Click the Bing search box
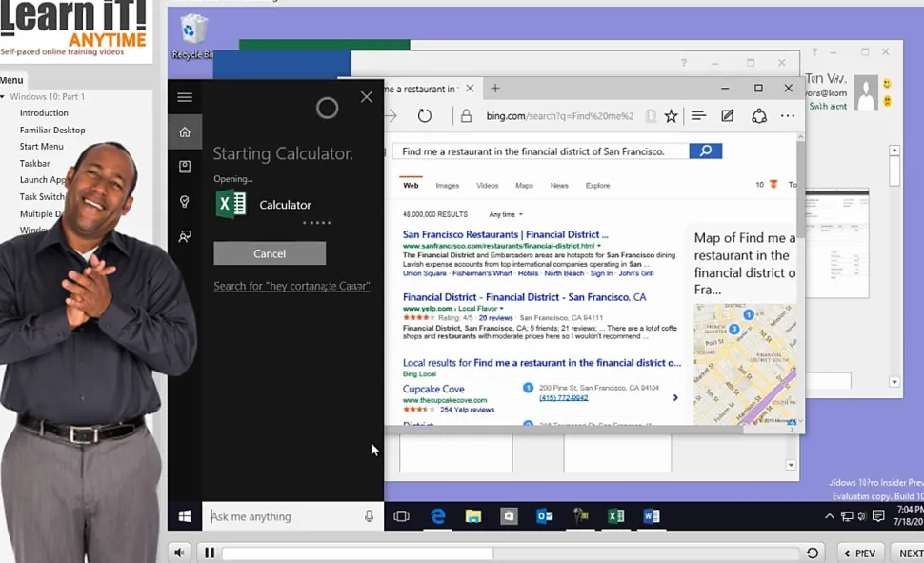The width and height of the screenshot is (924, 563). [x=539, y=151]
